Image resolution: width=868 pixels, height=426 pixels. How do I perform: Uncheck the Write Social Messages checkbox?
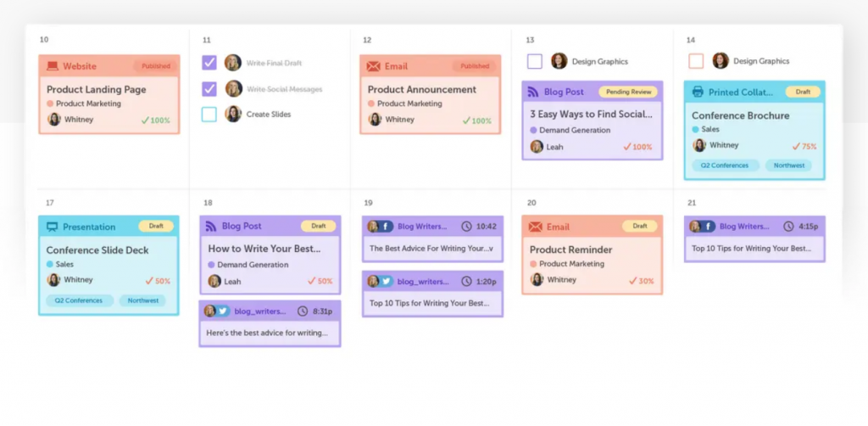click(x=209, y=88)
